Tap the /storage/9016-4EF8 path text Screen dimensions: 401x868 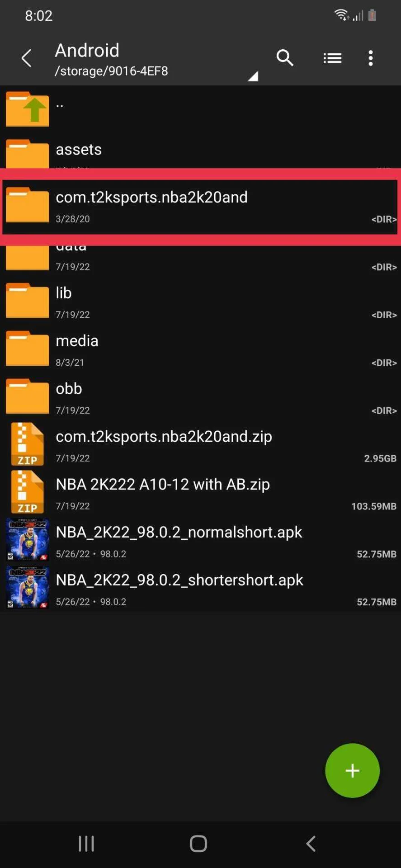pos(111,71)
